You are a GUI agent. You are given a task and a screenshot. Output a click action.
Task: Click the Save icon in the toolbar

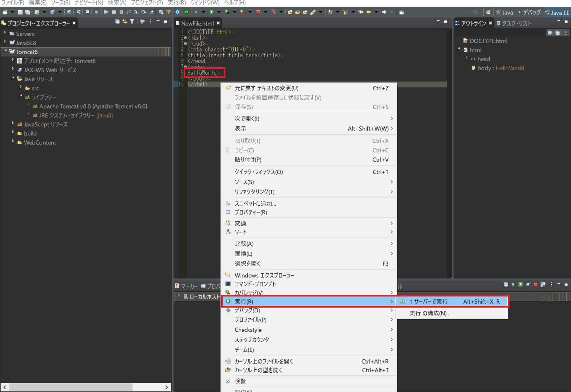(x=20, y=12)
